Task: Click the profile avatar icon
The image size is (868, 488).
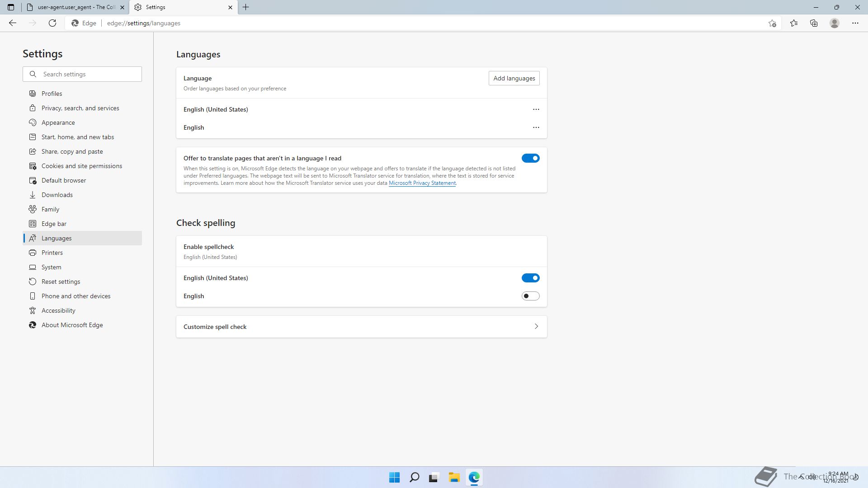Action: (834, 23)
